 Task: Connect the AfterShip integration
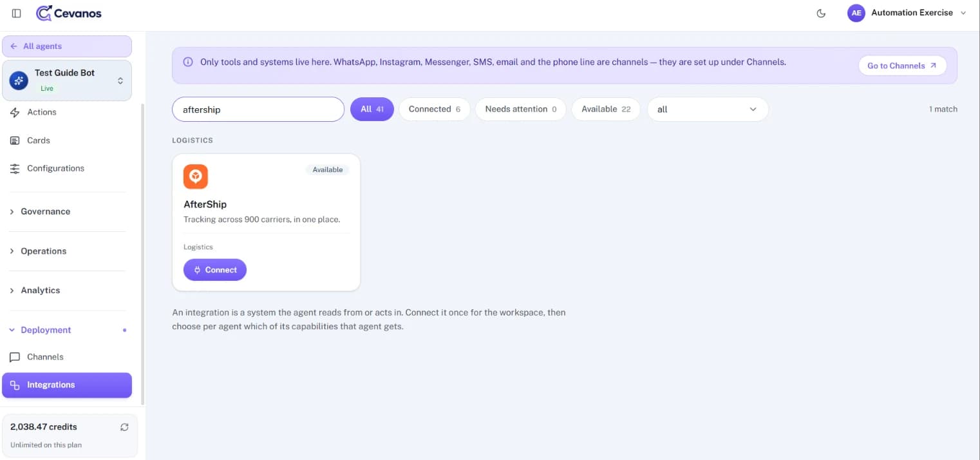[215, 270]
